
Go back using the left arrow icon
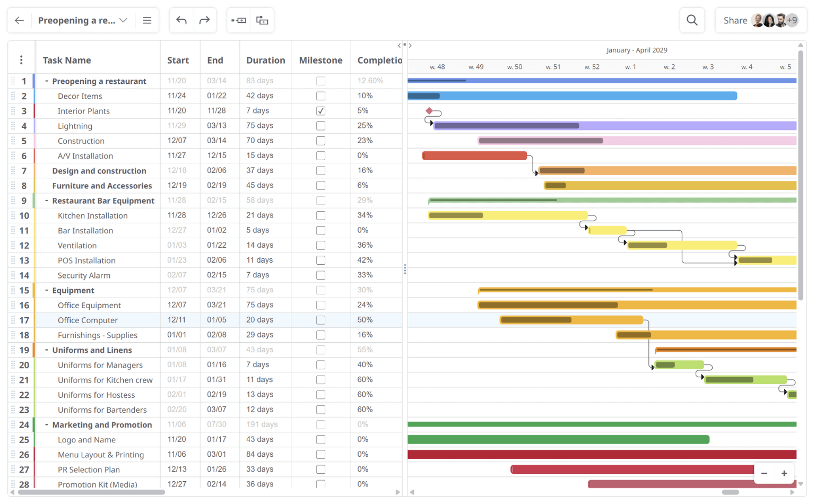pyautogui.click(x=19, y=20)
